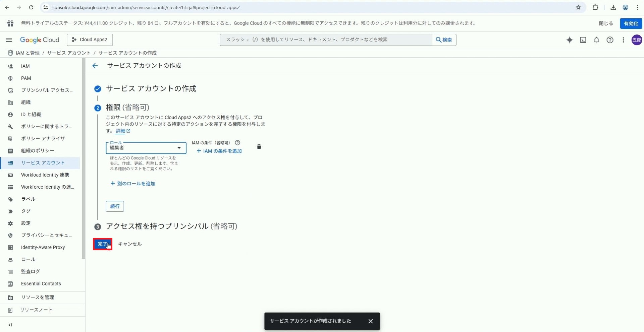The width and height of the screenshot is (644, 332).
Task: Select サービス アカウント in the sidebar
Action: coord(43,163)
